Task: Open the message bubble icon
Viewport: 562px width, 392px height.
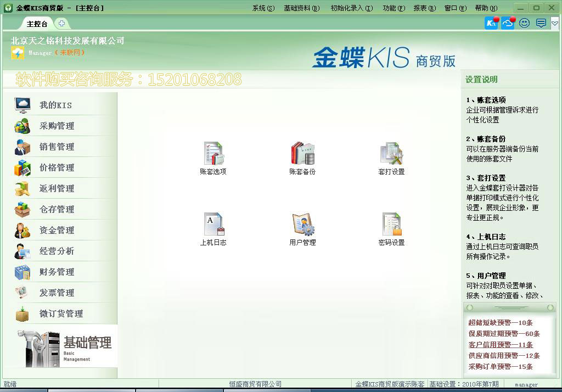Action: pyautogui.click(x=540, y=23)
